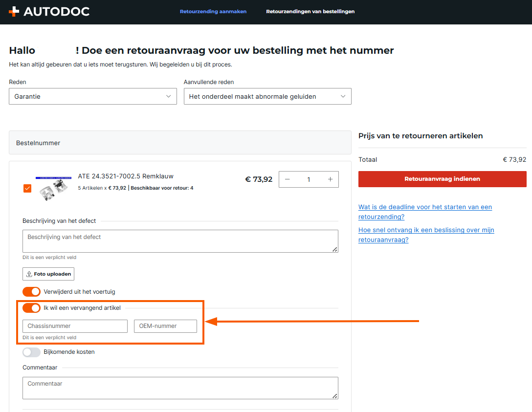Open the 'Reden' dropdown showing Garantie
Viewport: 532px width, 412px height.
coord(93,96)
